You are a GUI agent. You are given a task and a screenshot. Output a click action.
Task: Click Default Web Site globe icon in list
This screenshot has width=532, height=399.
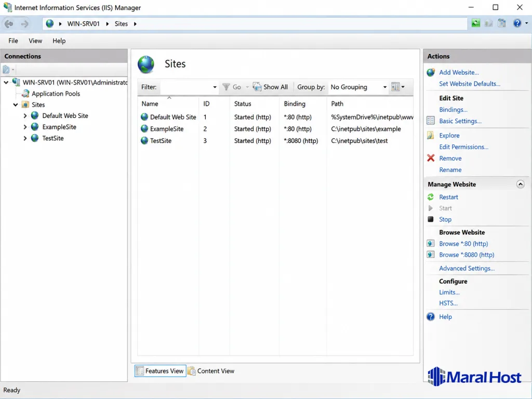pos(144,117)
